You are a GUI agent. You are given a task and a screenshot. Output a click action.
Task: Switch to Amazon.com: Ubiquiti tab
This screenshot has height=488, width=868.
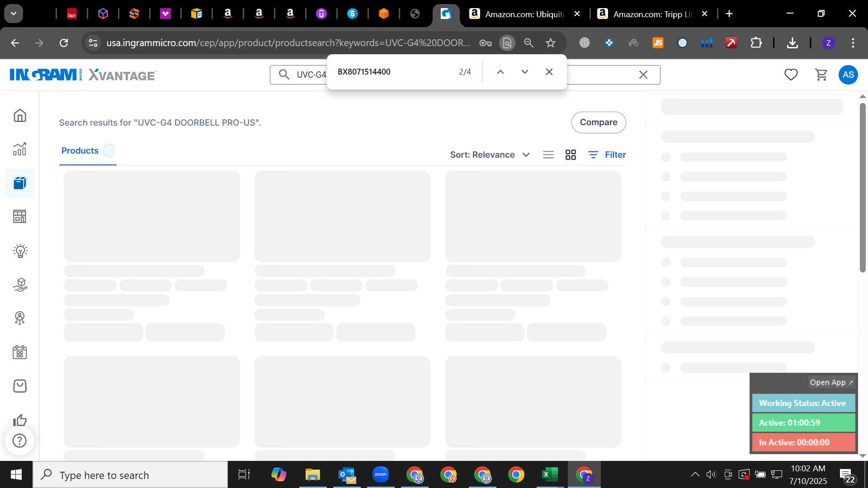click(x=524, y=14)
